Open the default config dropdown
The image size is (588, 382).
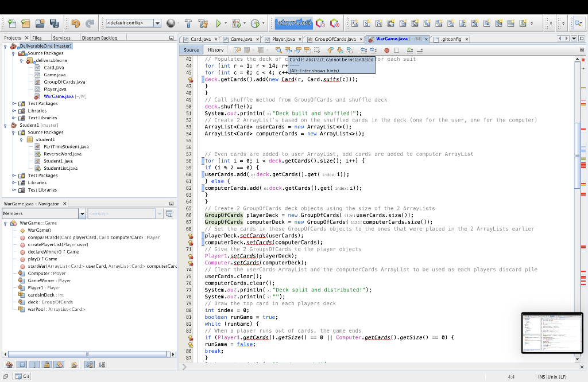(157, 24)
